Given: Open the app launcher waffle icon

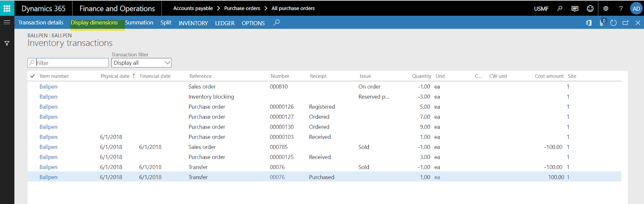Looking at the screenshot, I should tap(7, 8).
